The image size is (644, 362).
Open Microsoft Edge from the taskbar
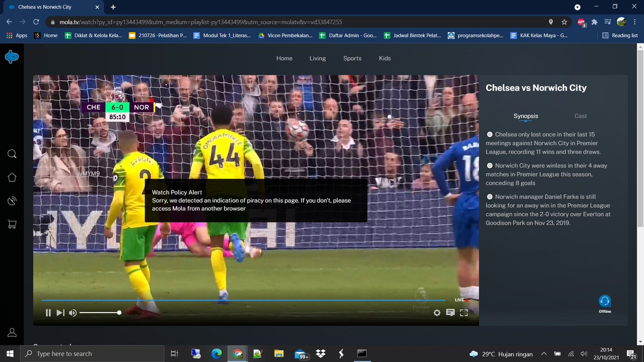(216, 353)
